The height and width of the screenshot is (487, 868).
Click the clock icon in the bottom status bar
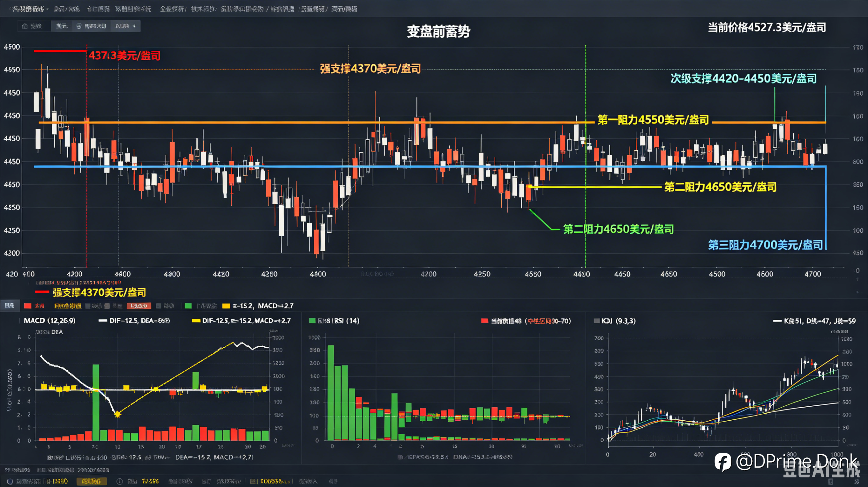coord(119,481)
